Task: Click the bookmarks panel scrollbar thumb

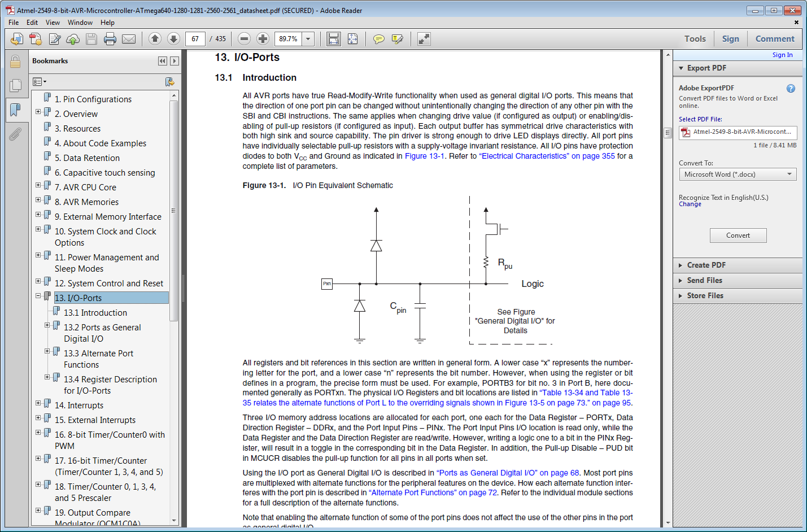Action: (x=173, y=211)
